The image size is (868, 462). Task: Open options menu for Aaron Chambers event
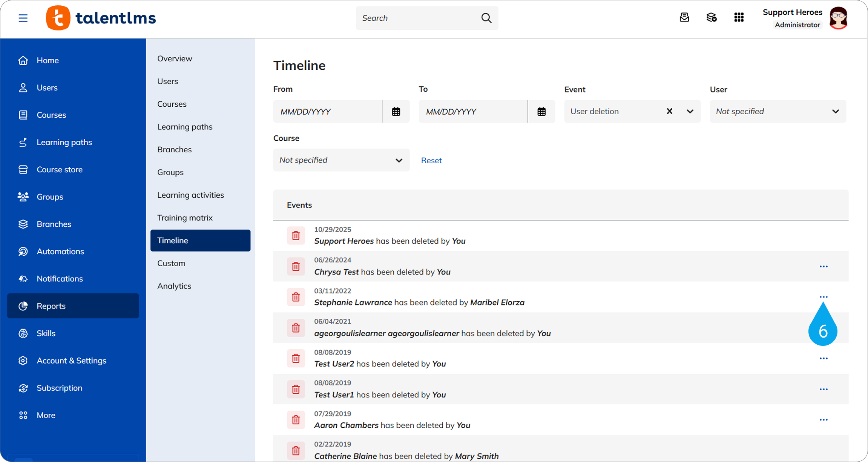(x=824, y=420)
